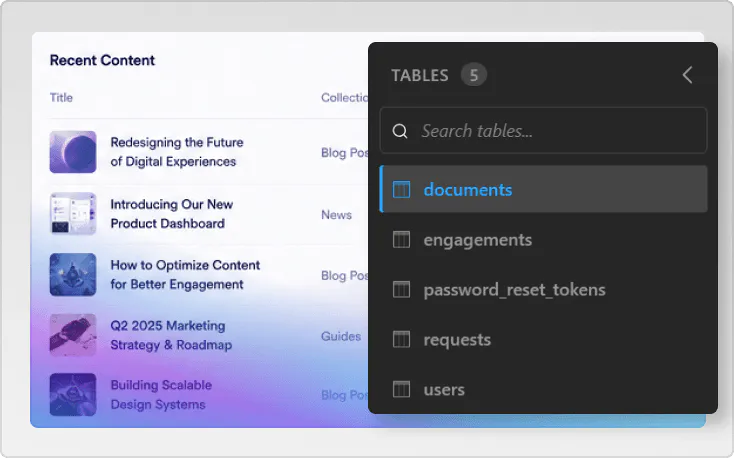Screen dimensions: 734x458
Task: Open 'Introducing Our New Product Dashboard' title
Action: [172, 214]
